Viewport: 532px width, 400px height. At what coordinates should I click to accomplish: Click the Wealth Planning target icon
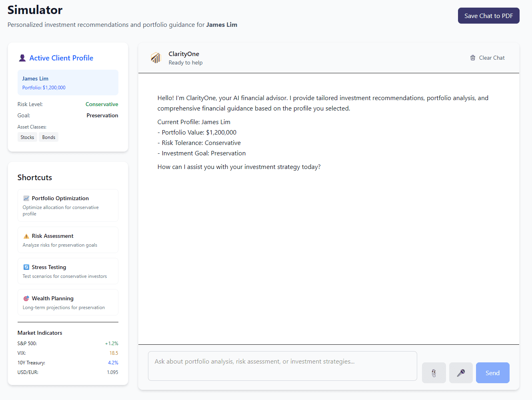pos(26,298)
